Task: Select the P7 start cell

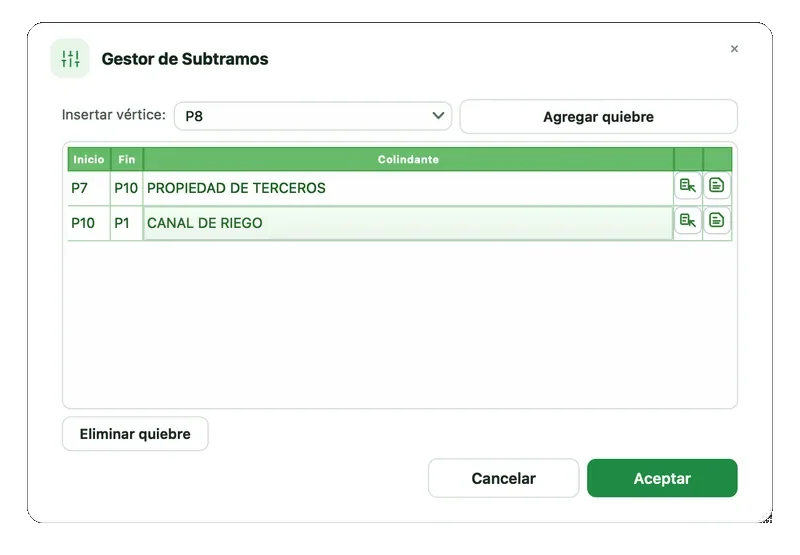Action: point(89,188)
